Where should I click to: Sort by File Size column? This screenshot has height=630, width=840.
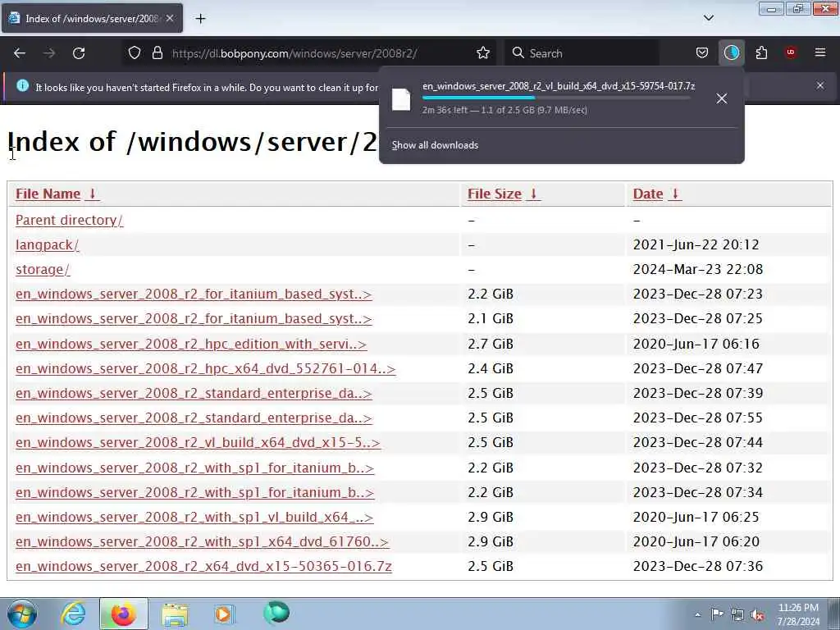click(504, 194)
